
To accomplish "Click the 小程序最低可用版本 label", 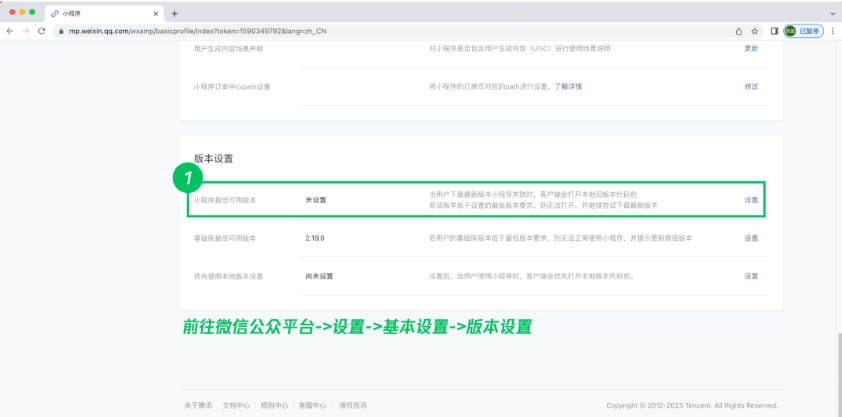I will [225, 200].
